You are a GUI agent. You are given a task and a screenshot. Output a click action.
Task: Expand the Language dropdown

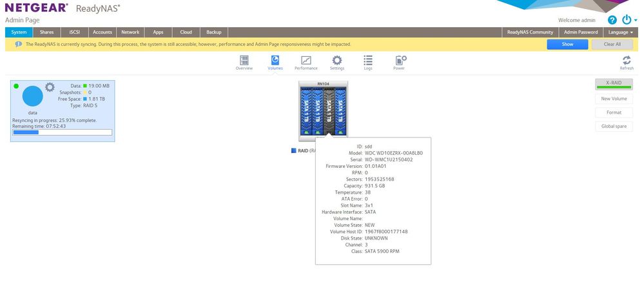coord(621,32)
